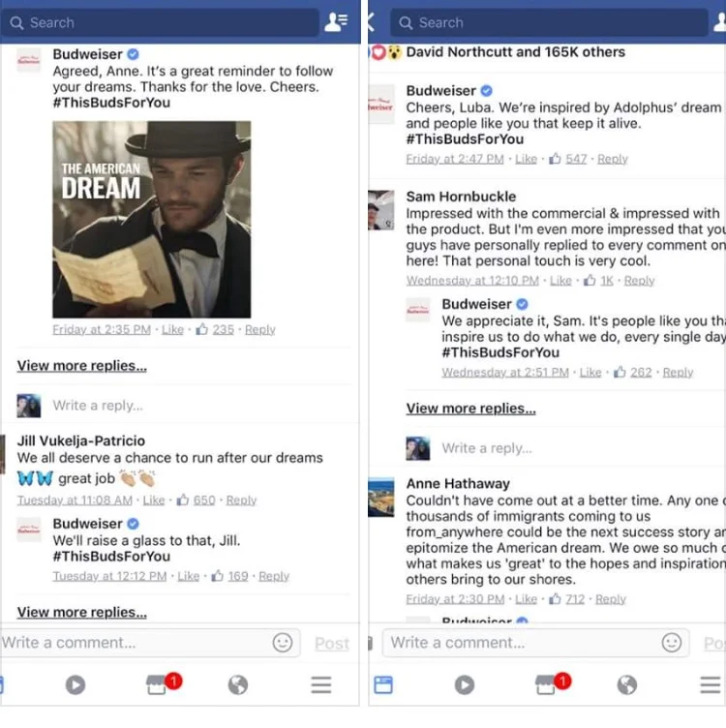Open emoji picker in left comment box
The image size is (726, 728).
(x=283, y=643)
